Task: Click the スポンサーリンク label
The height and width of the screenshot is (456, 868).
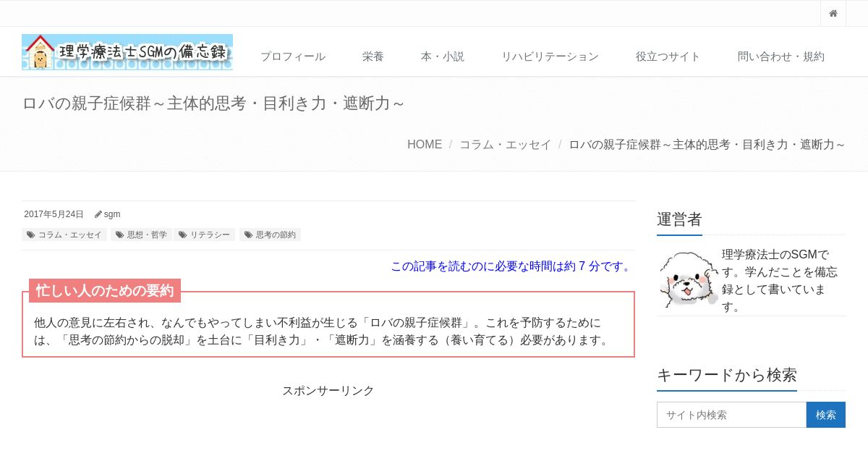Action: click(x=328, y=390)
